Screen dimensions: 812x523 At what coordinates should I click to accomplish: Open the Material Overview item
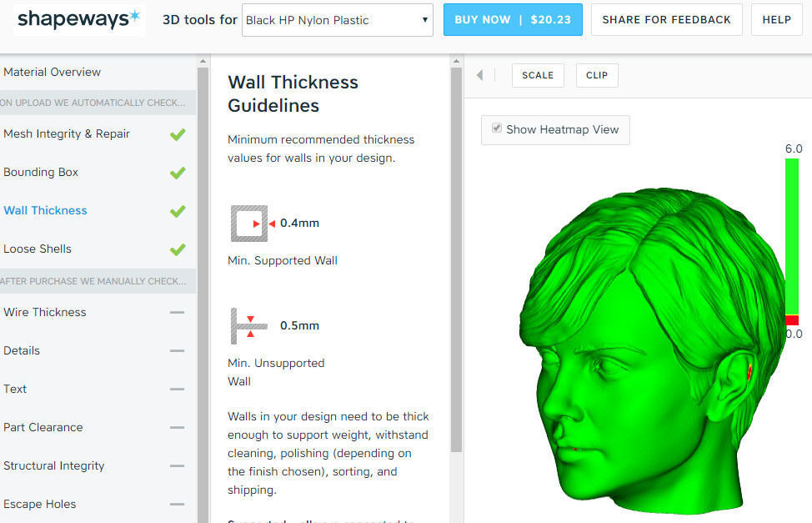pyautogui.click(x=53, y=72)
